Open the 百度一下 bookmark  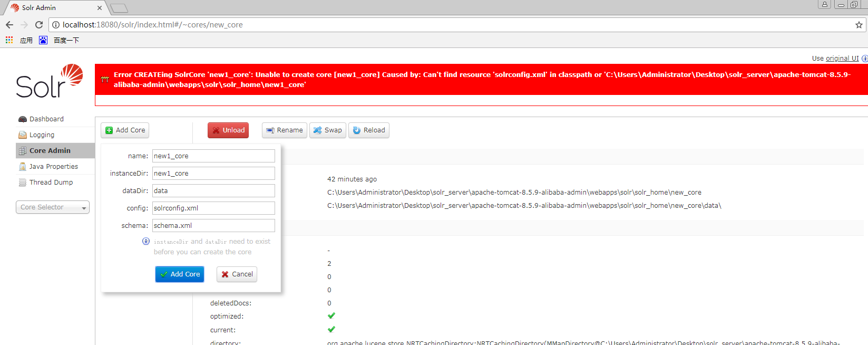pos(66,41)
